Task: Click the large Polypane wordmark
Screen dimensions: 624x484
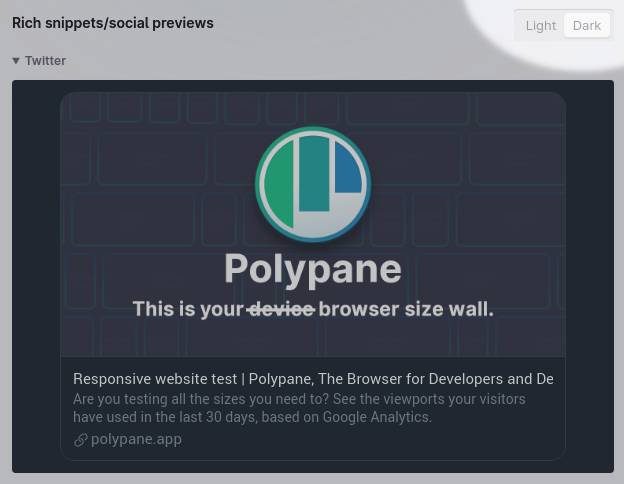Action: [x=313, y=269]
